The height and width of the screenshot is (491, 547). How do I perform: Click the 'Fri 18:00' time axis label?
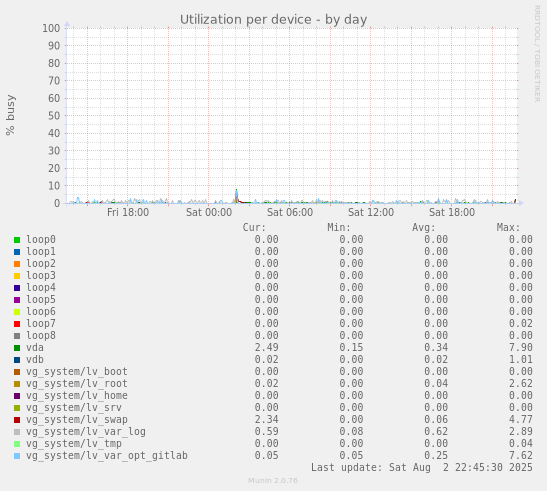(x=128, y=212)
